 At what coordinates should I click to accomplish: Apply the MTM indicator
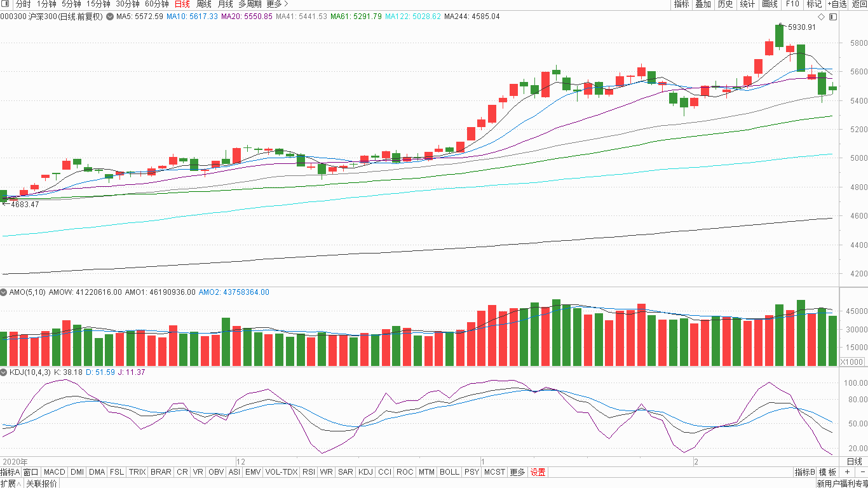click(x=427, y=472)
